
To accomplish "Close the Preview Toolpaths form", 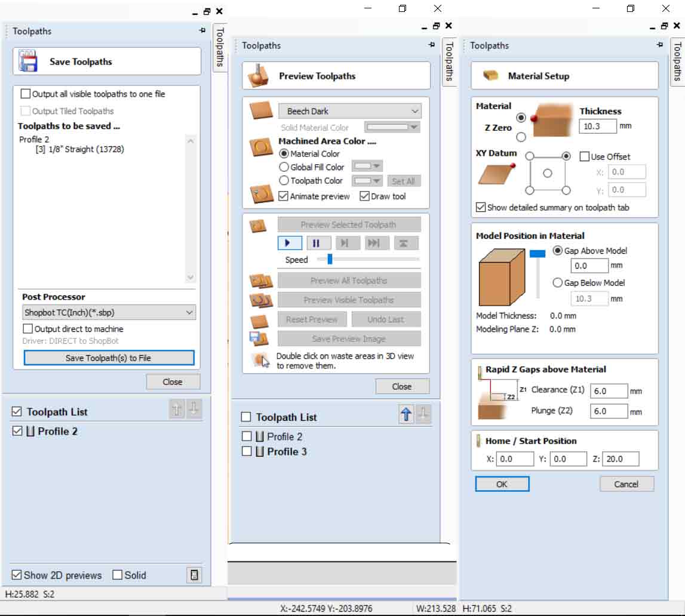I will [402, 387].
